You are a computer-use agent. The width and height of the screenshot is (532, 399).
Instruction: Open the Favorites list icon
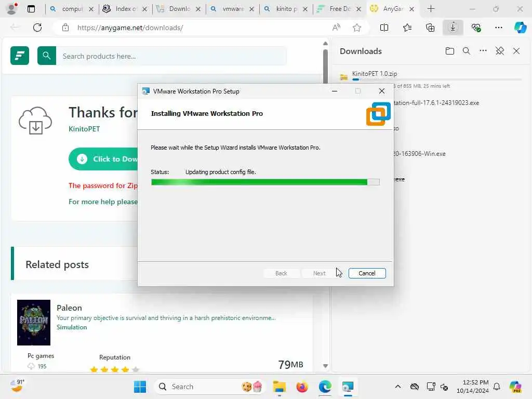(407, 28)
